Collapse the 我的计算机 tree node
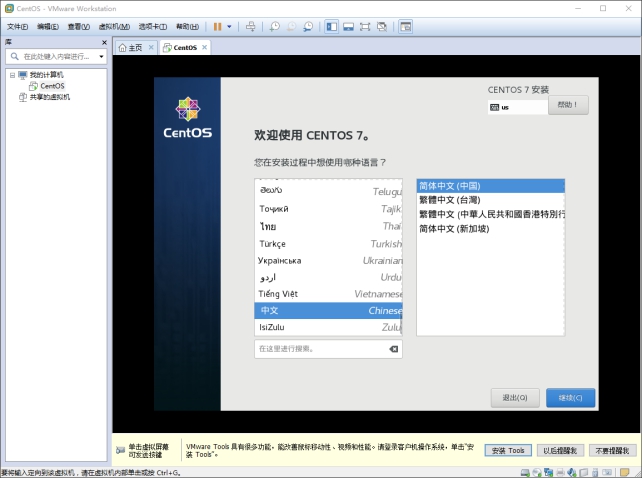The height and width of the screenshot is (479, 643). pyautogui.click(x=12, y=75)
